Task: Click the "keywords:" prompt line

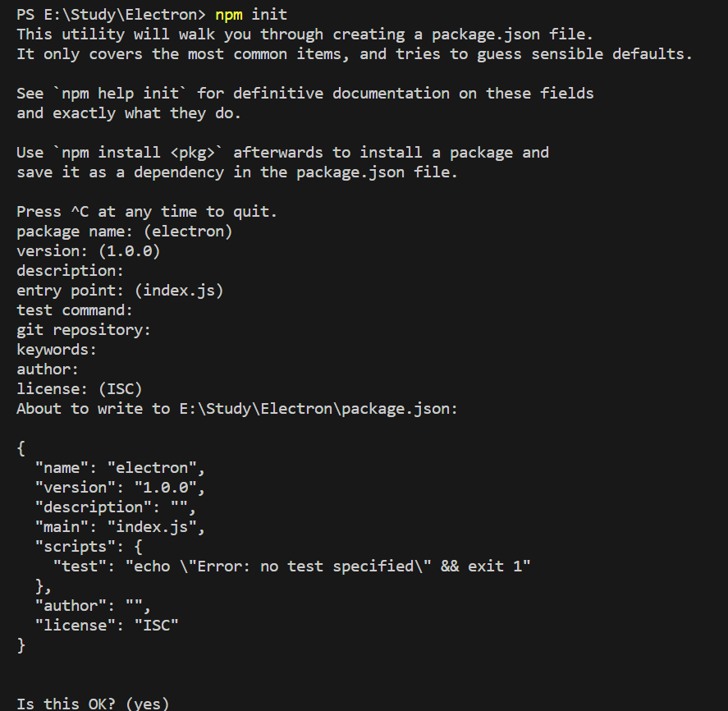Action: tap(57, 350)
